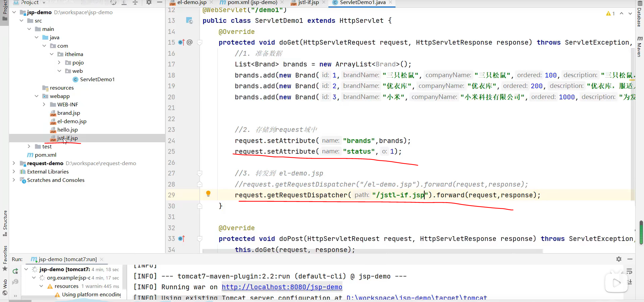The width and height of the screenshot is (644, 302).
Task: Open the Web tool window
Action: click(x=5, y=287)
